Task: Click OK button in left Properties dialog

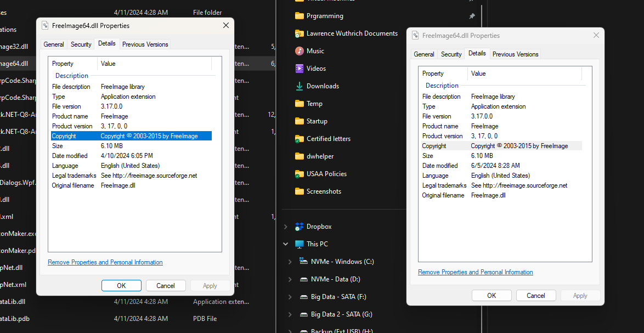Action: click(x=121, y=286)
